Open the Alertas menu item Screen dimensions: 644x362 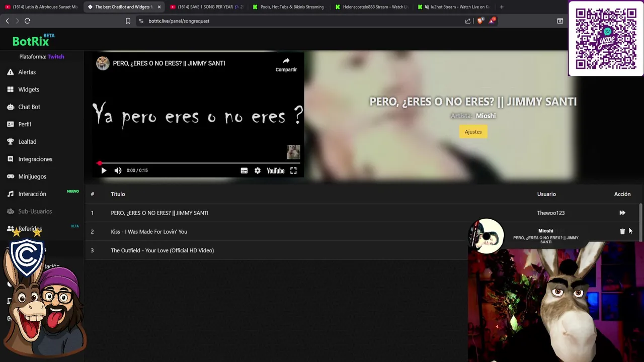pyautogui.click(x=27, y=72)
